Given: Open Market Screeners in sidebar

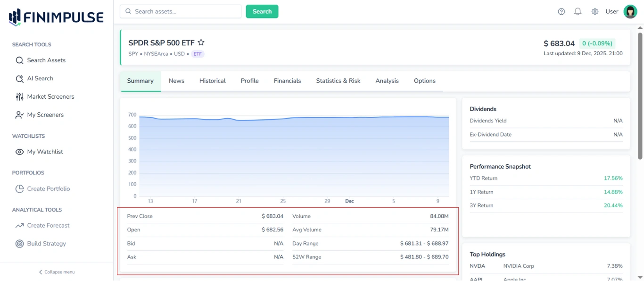Looking at the screenshot, I should click(x=50, y=97).
